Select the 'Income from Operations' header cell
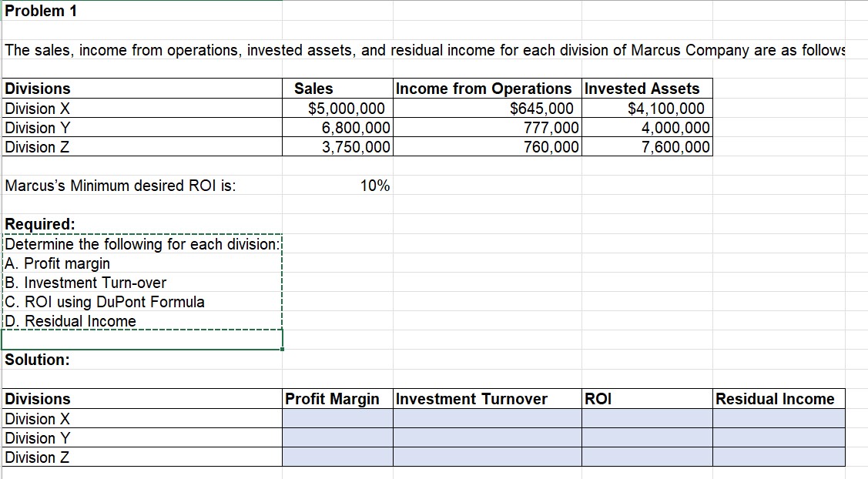868x479 pixels. pos(488,89)
